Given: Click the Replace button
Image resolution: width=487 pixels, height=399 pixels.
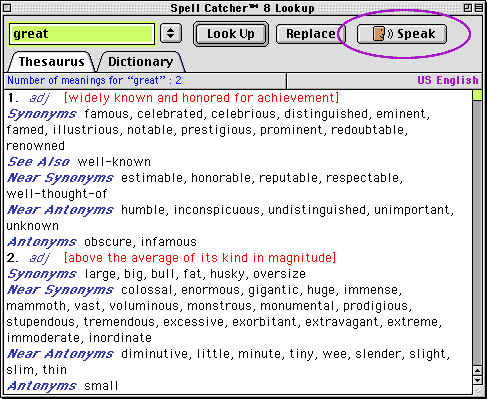Looking at the screenshot, I should (x=311, y=34).
